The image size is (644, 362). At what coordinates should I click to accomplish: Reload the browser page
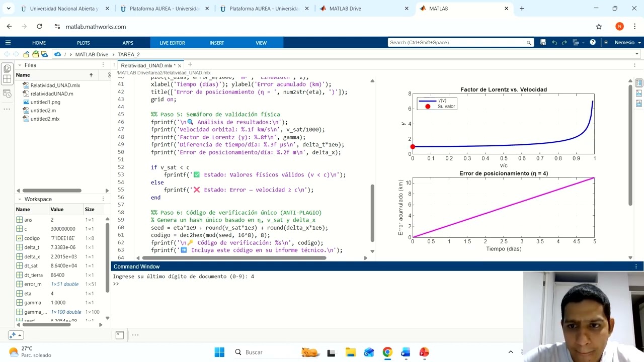pos(39,27)
